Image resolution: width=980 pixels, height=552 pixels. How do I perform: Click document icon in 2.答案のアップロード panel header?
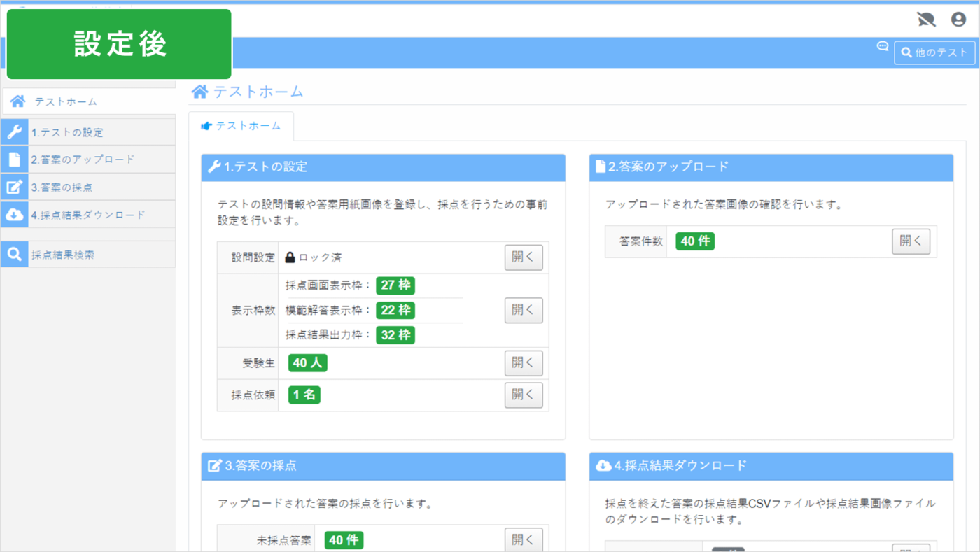[600, 167]
